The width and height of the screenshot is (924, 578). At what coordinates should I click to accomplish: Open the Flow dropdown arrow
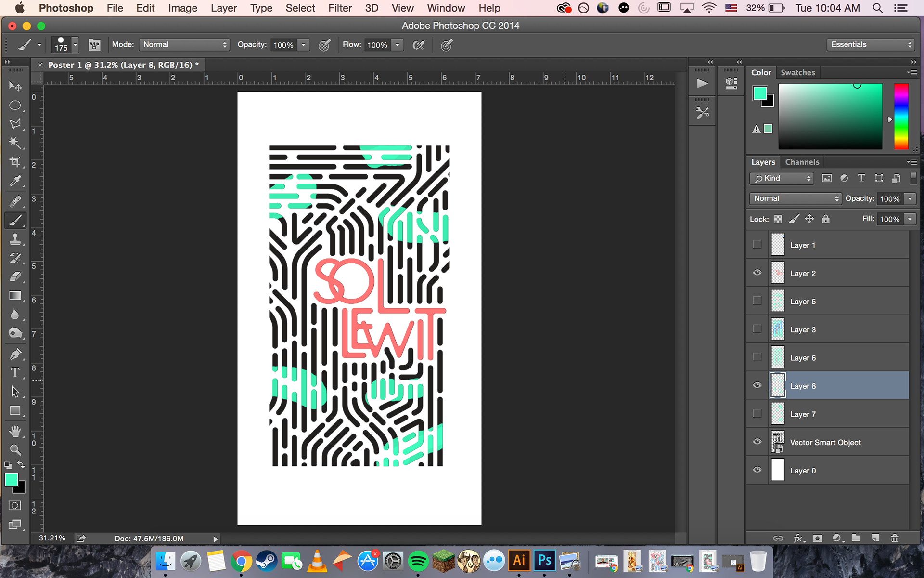click(398, 45)
